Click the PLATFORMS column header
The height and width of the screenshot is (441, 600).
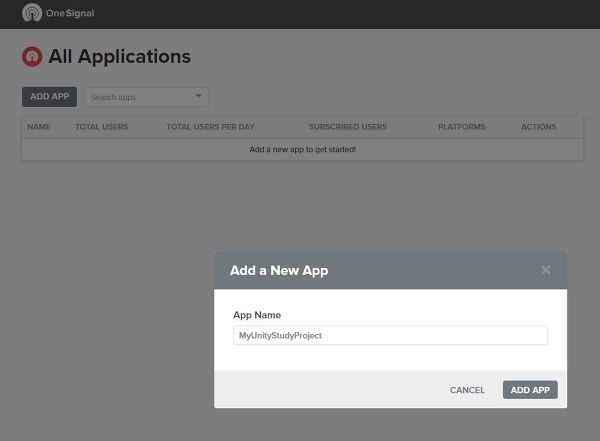point(461,127)
